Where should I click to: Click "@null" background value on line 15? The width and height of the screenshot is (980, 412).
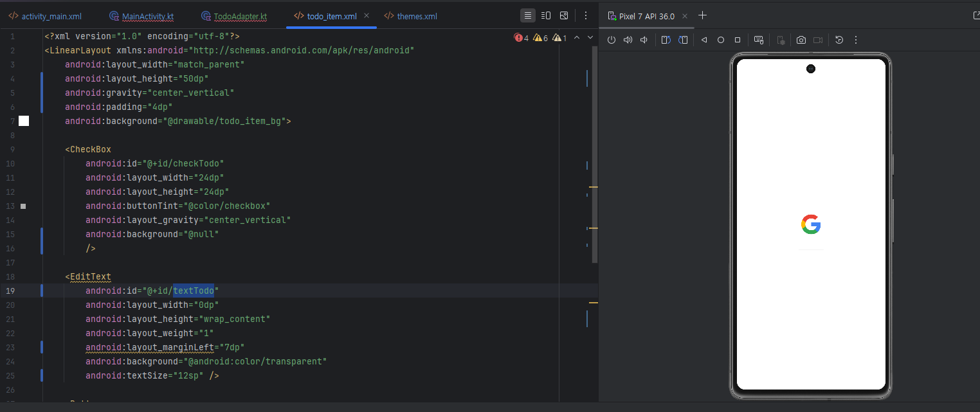tap(201, 234)
